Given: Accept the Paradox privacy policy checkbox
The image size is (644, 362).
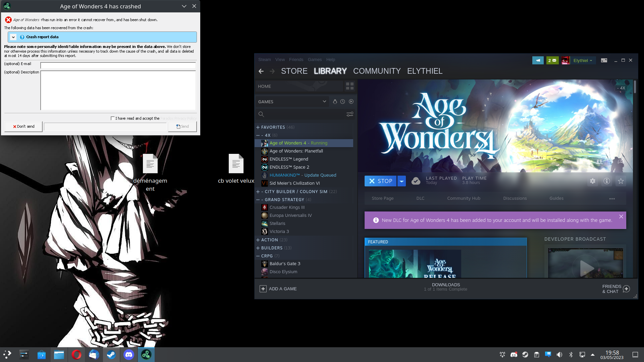Looking at the screenshot, I should [113, 118].
